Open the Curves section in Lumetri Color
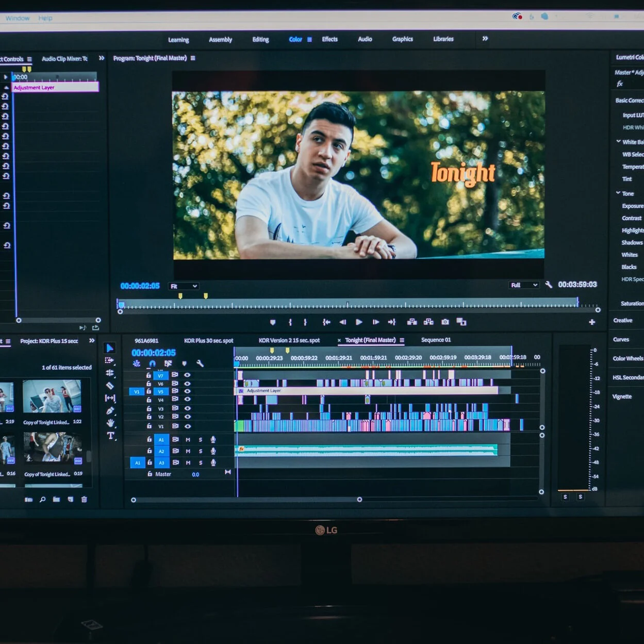 [622, 339]
